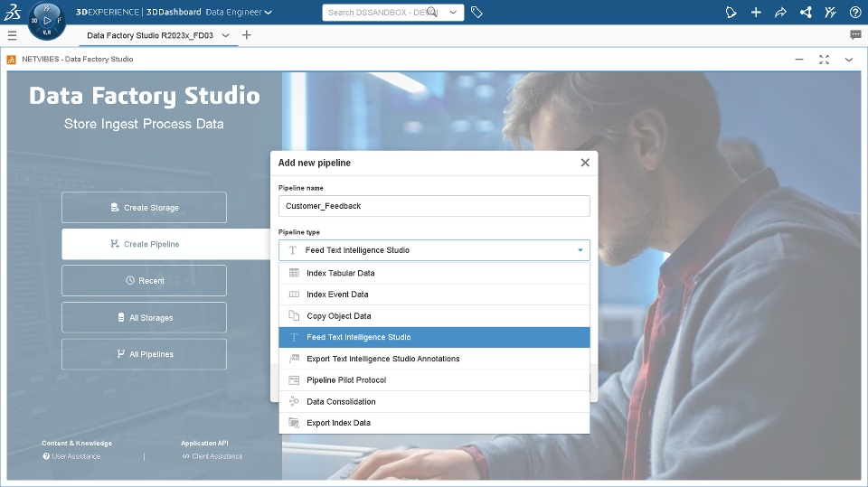Screen dimensions: 868x487
Task: Open Data Factory Studio tab dropdown arrow
Action: coord(225,35)
